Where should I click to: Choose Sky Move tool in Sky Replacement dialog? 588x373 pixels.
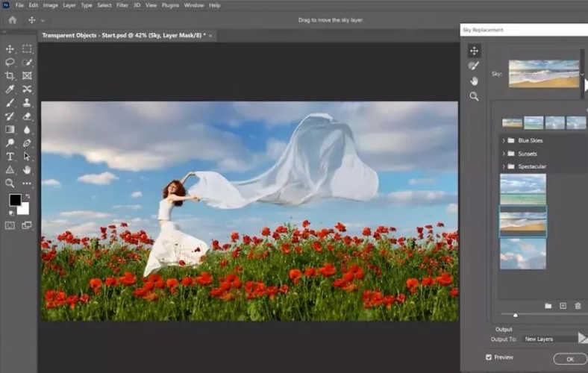(474, 51)
